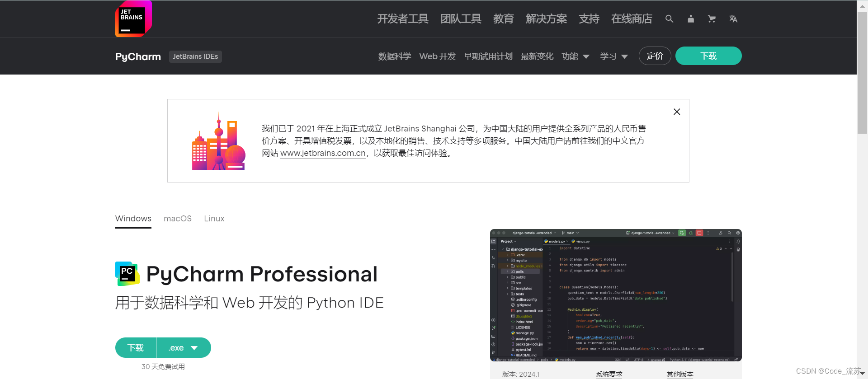This screenshot has width=868, height=379.
Task: Open the language selector icon
Action: click(733, 19)
